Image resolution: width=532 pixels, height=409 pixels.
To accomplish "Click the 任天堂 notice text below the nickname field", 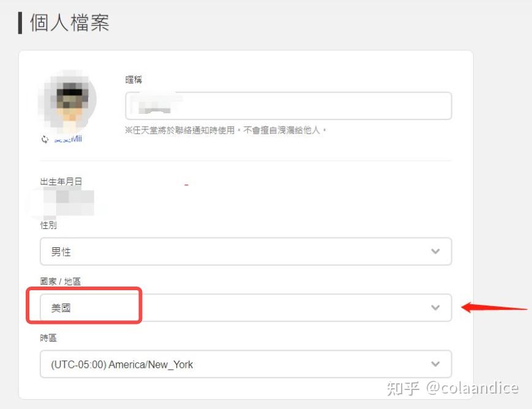I will coord(226,130).
